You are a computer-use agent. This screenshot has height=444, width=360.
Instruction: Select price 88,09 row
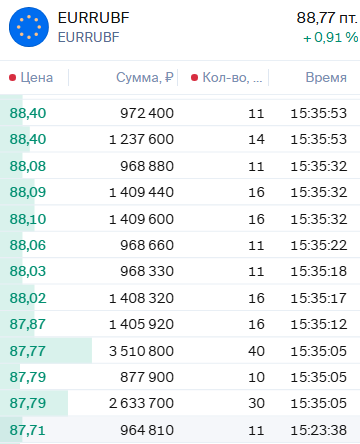(180, 192)
